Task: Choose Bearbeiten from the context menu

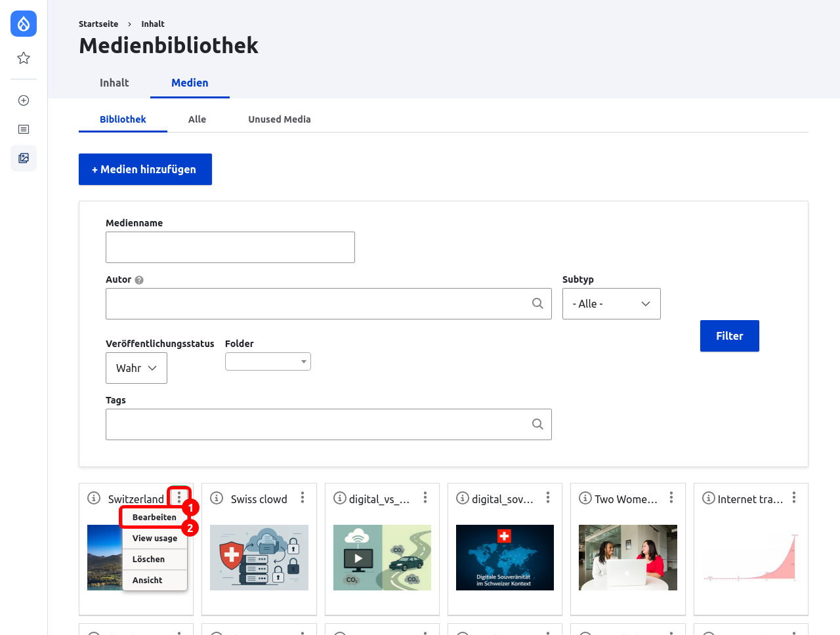Action: pos(154,517)
